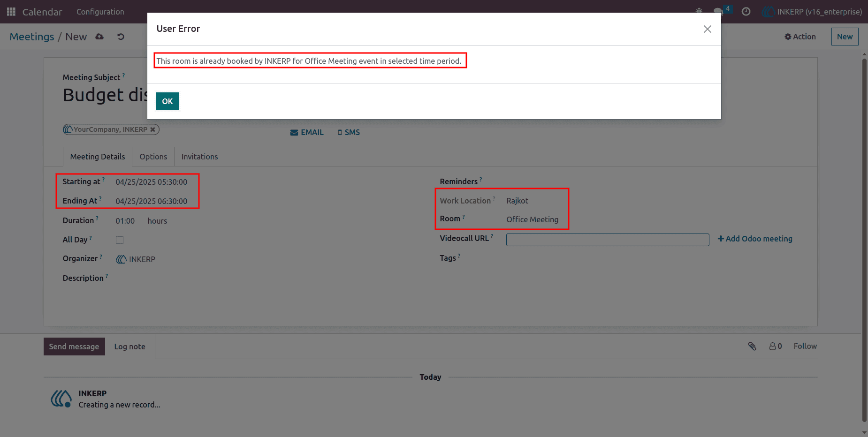The height and width of the screenshot is (437, 868).
Task: Click the Duration 01:00 field
Action: (x=125, y=221)
